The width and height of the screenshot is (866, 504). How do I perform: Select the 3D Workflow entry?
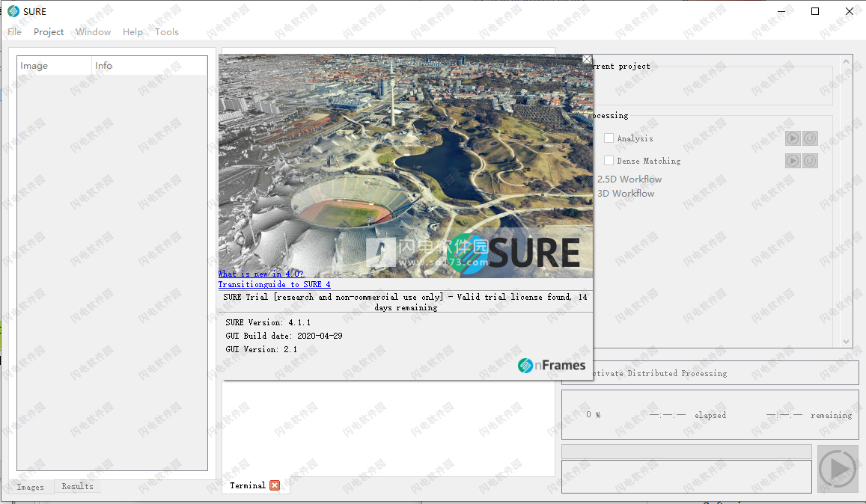(625, 194)
